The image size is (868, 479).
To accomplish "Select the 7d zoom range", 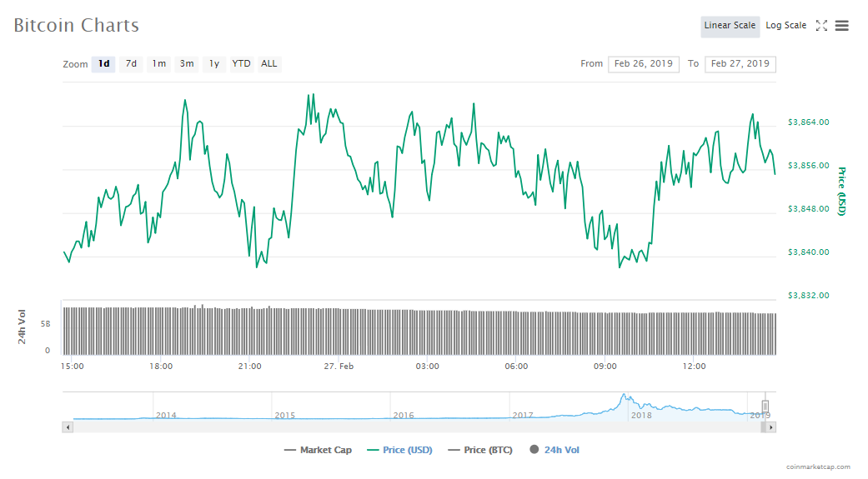I will 131,64.
